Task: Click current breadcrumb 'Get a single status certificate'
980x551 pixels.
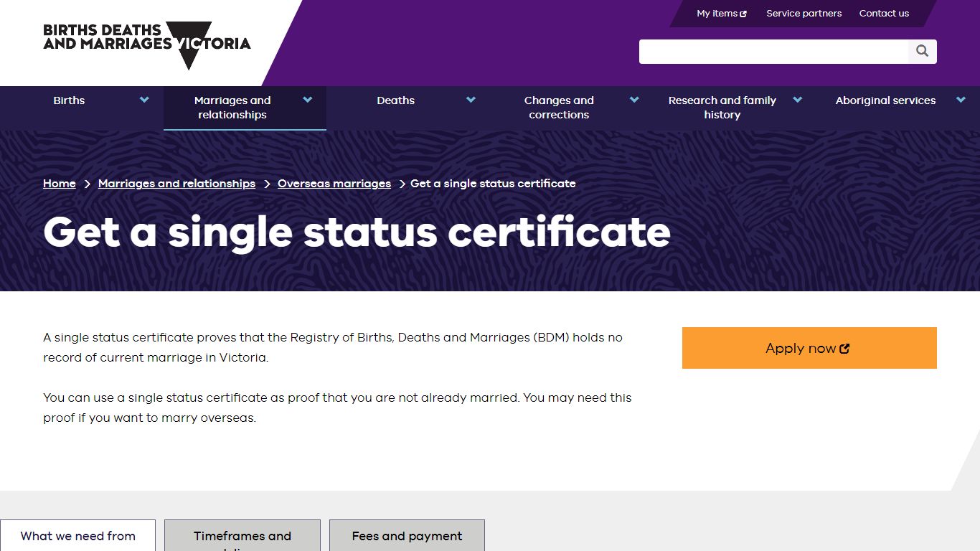Action: tap(493, 184)
